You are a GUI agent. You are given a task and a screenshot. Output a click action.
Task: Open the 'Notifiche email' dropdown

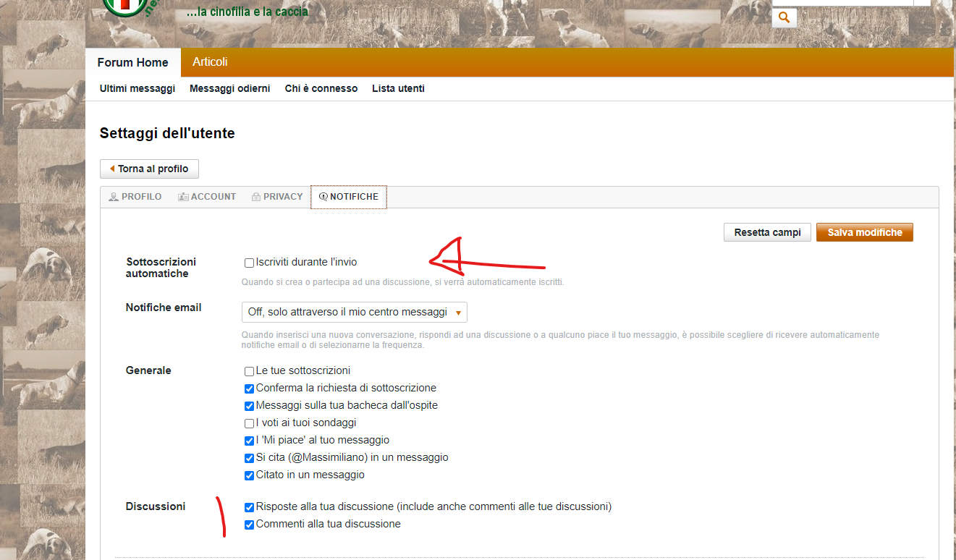(x=354, y=313)
